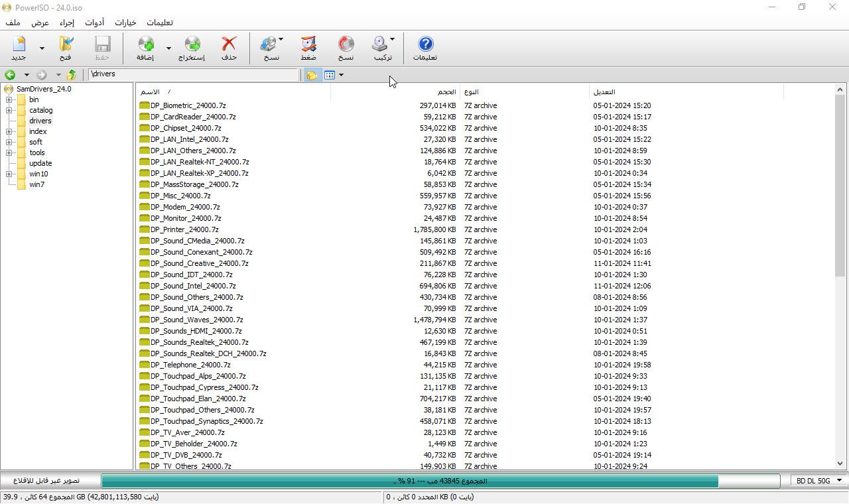The height and width of the screenshot is (504, 849).
Task: Sort by the Type (النوع) column header
Action: 525,92
